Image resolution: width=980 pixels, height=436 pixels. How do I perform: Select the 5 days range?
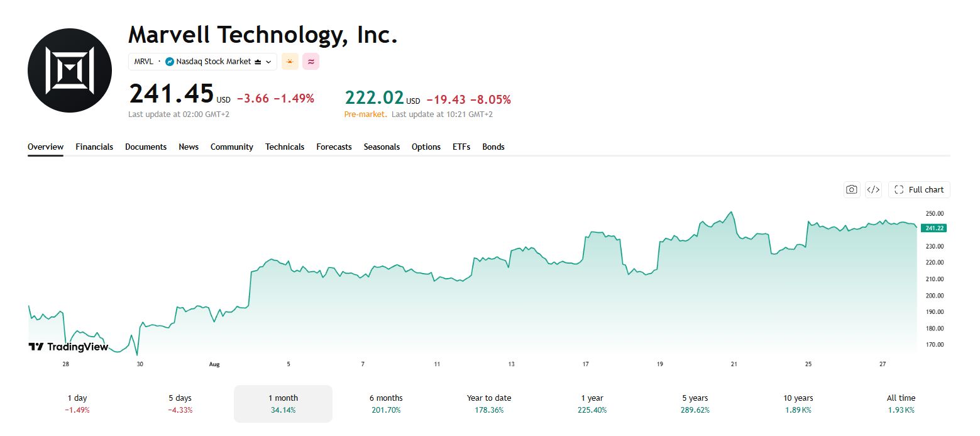tap(180, 403)
